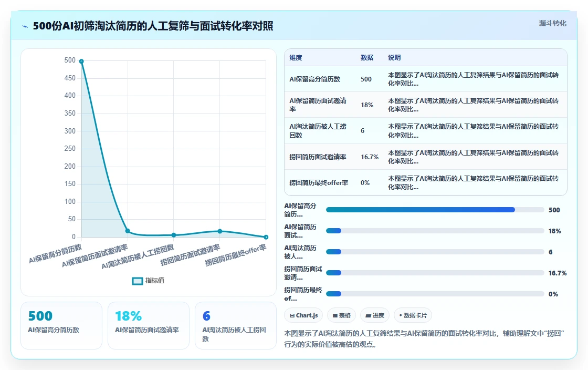The image size is (588, 370).
Task: Click the 说明 column header
Action: (394, 57)
